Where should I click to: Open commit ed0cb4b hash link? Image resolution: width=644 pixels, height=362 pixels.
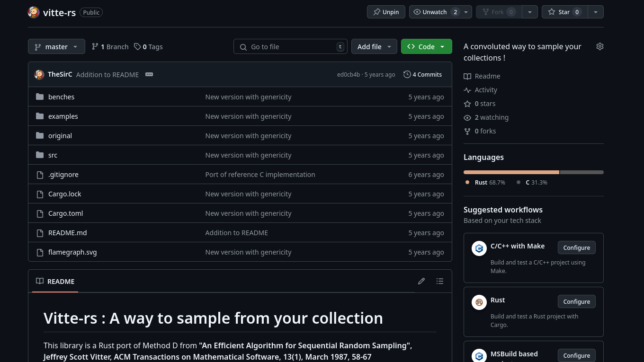click(x=349, y=74)
